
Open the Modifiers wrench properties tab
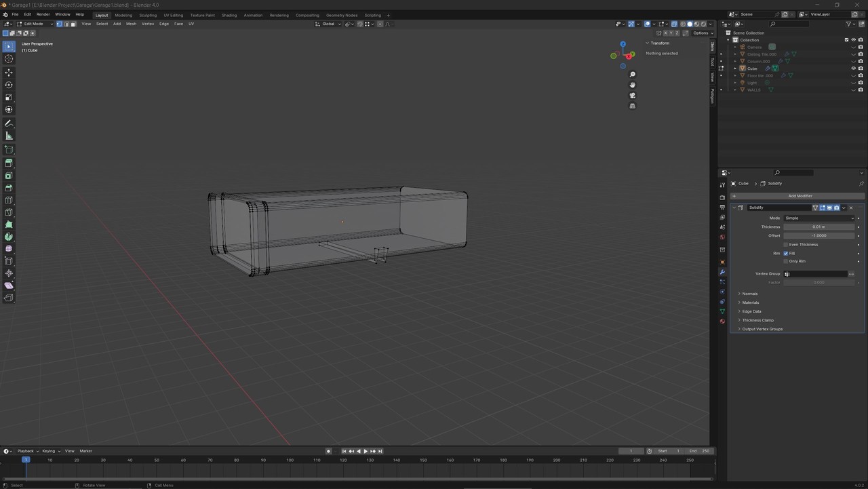722,272
